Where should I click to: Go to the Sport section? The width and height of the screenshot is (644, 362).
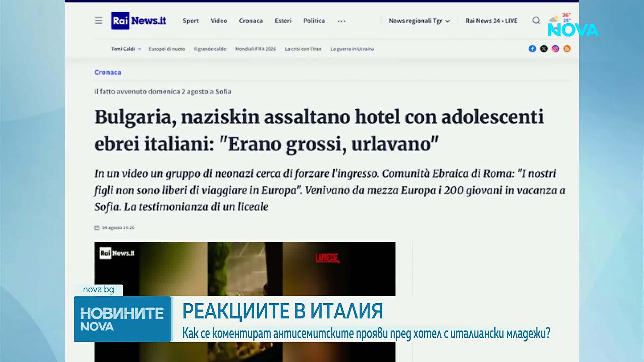point(191,21)
